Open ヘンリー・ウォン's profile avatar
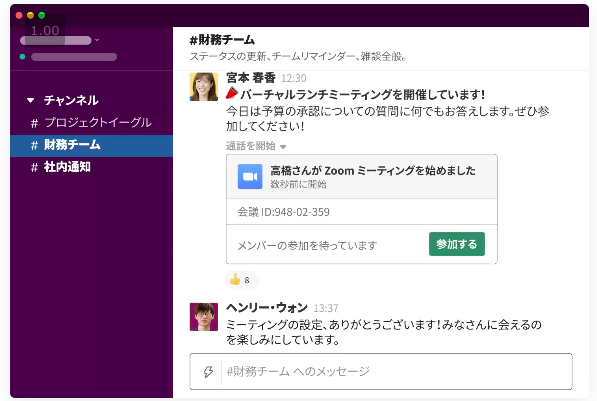Image resolution: width=597 pixels, height=401 pixels. point(204,317)
